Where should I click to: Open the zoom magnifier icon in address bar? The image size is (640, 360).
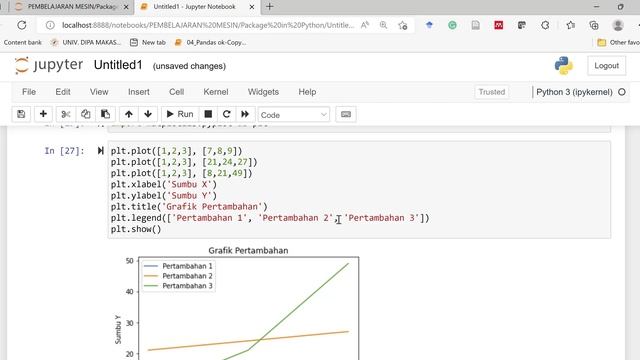pyautogui.click(x=383, y=25)
